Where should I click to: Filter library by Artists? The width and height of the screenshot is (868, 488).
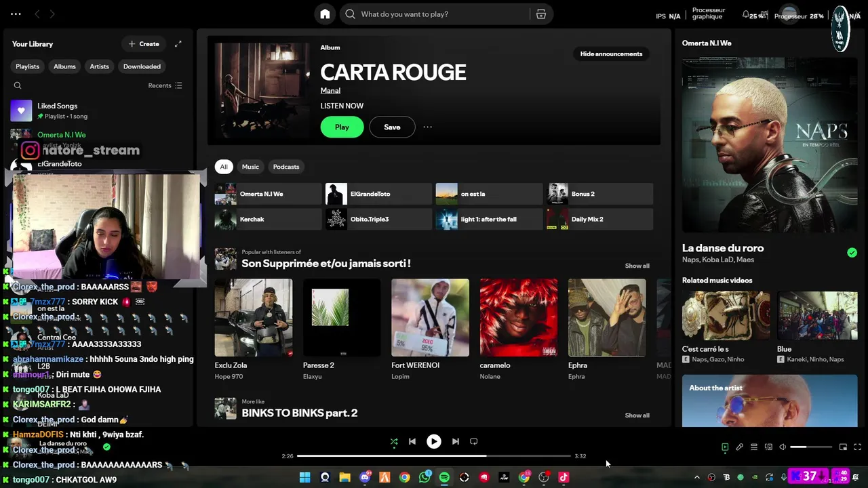[99, 66]
